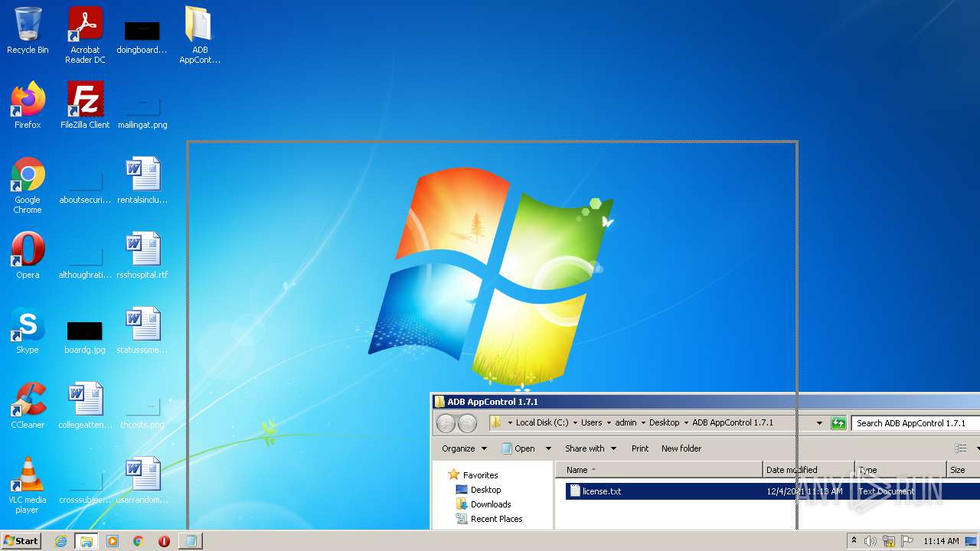Select the userrandom Word document

click(x=142, y=481)
